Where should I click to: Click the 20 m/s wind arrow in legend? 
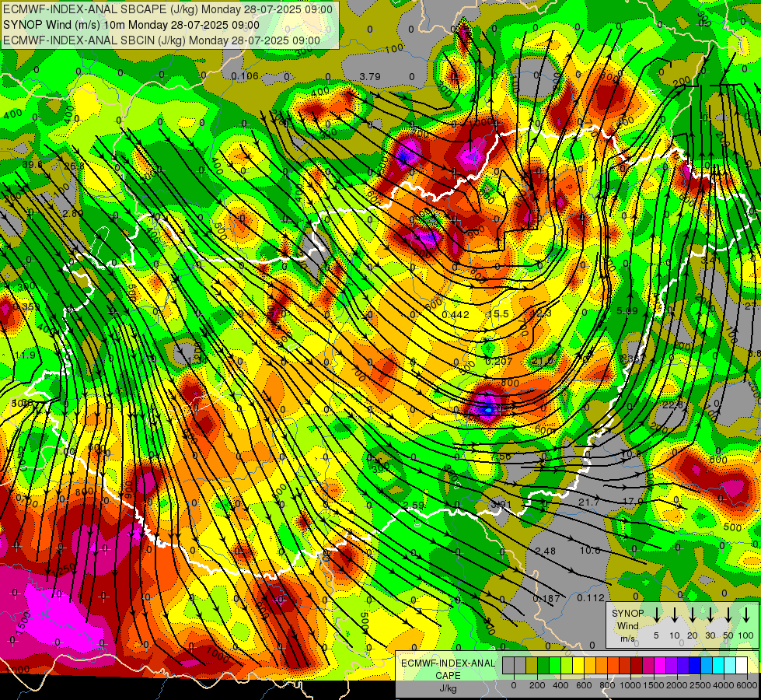pos(693,615)
